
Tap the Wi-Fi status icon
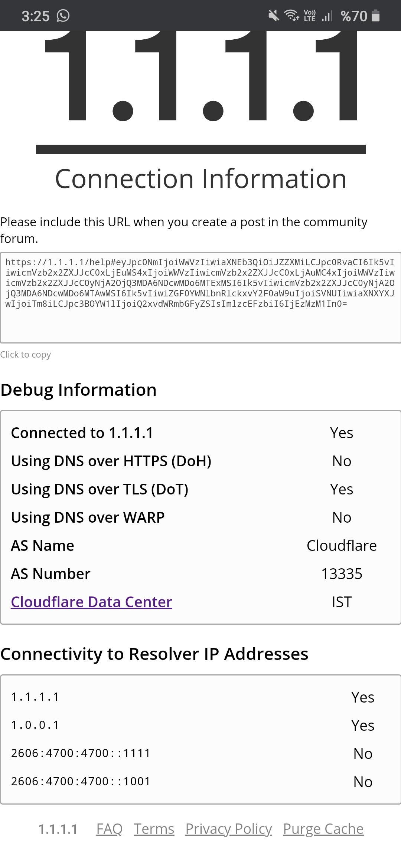(292, 16)
